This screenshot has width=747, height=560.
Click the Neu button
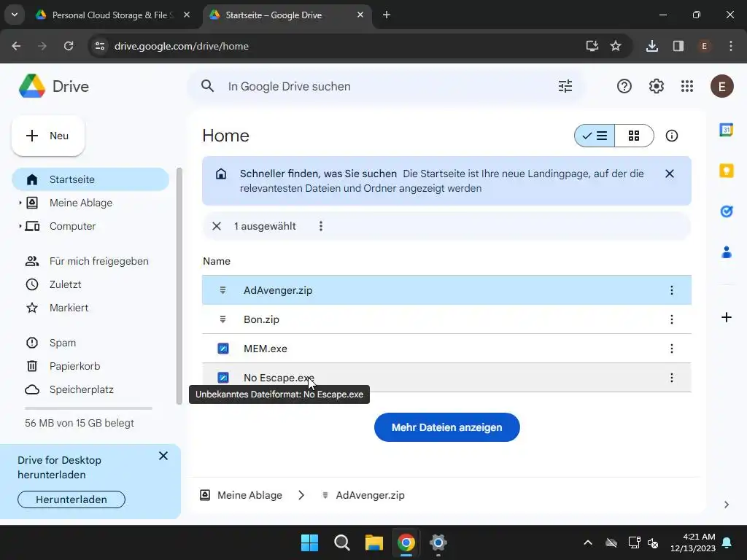pos(48,136)
